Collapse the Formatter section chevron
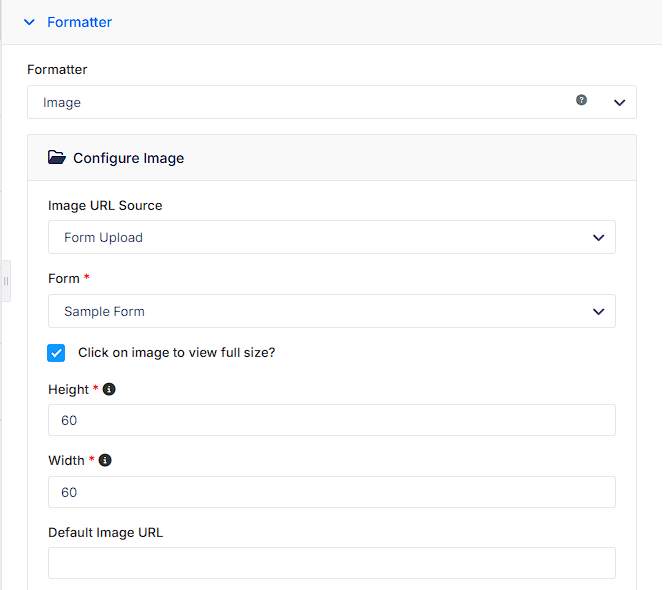Screen dimensions: 664x590 (29, 22)
